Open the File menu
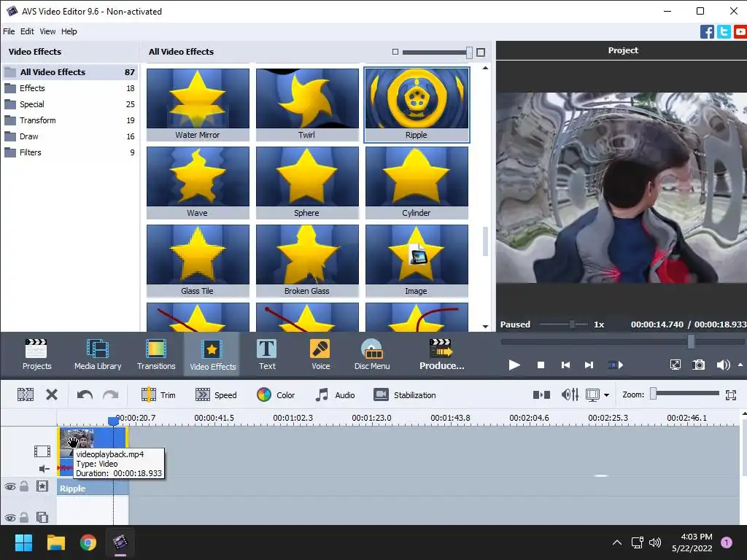This screenshot has width=747, height=560. click(x=9, y=31)
